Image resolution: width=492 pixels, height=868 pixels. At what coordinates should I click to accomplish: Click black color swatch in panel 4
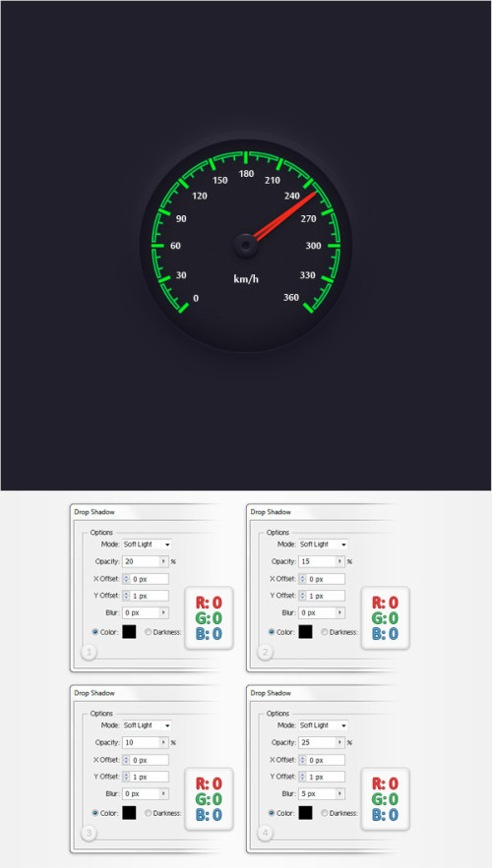coord(305,813)
